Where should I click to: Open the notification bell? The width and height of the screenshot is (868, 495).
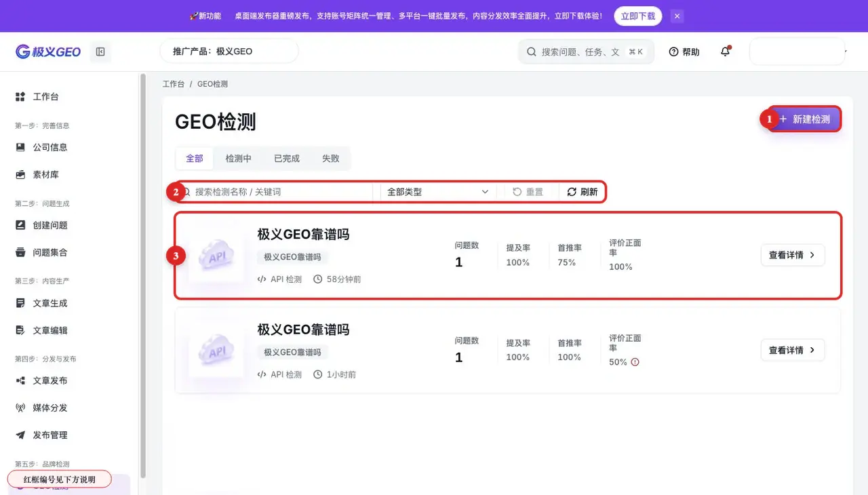[726, 52]
